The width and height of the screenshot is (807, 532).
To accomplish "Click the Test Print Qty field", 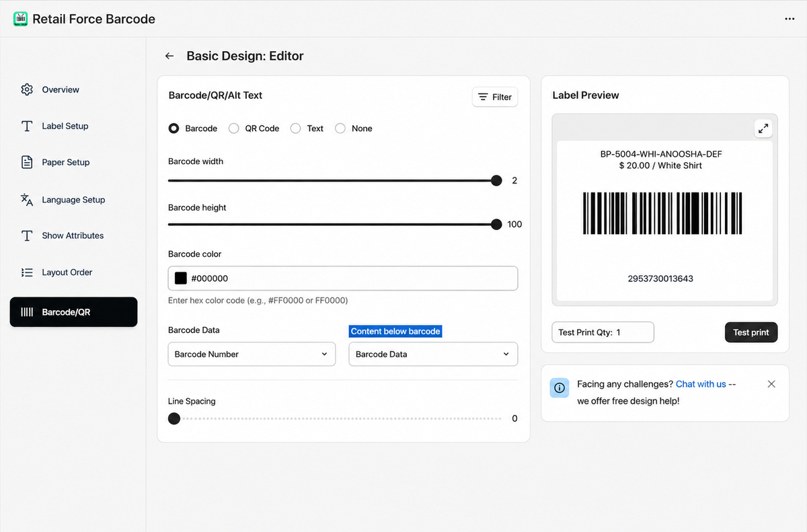I will pos(603,332).
